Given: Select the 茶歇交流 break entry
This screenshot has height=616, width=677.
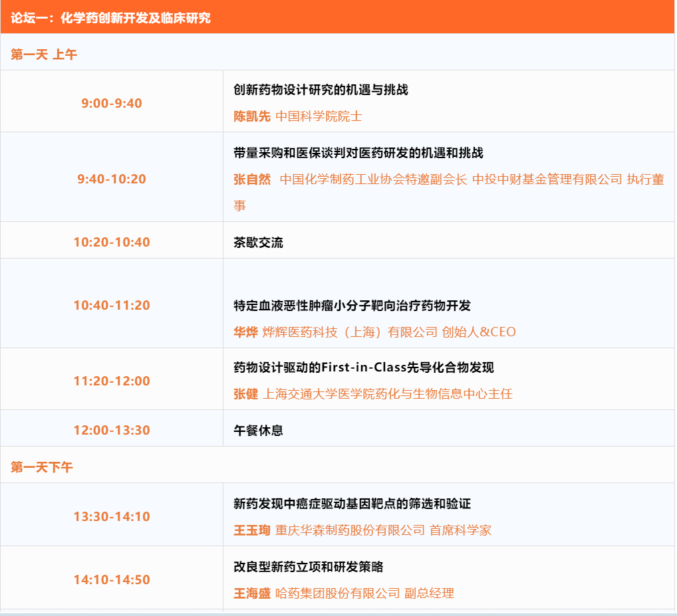Looking at the screenshot, I should (x=258, y=243).
